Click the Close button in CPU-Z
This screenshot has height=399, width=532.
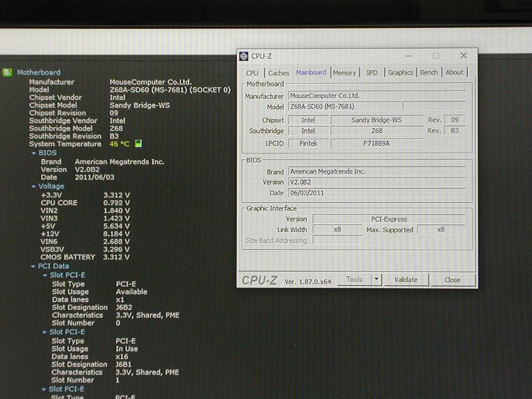point(452,280)
